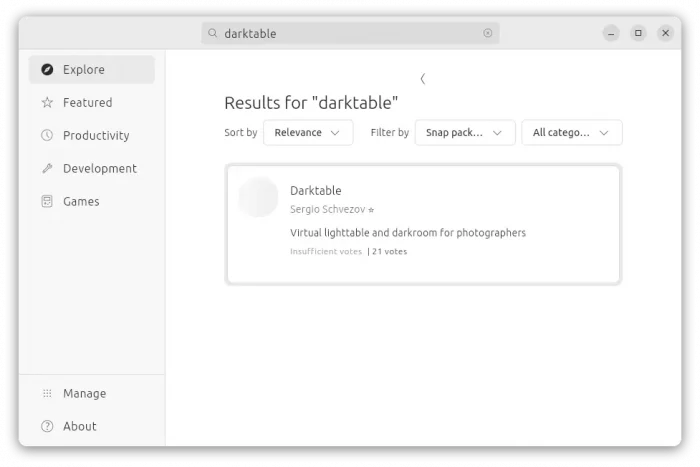Click the Darktable app thumbnail
This screenshot has width=700, height=467.
pyautogui.click(x=258, y=197)
